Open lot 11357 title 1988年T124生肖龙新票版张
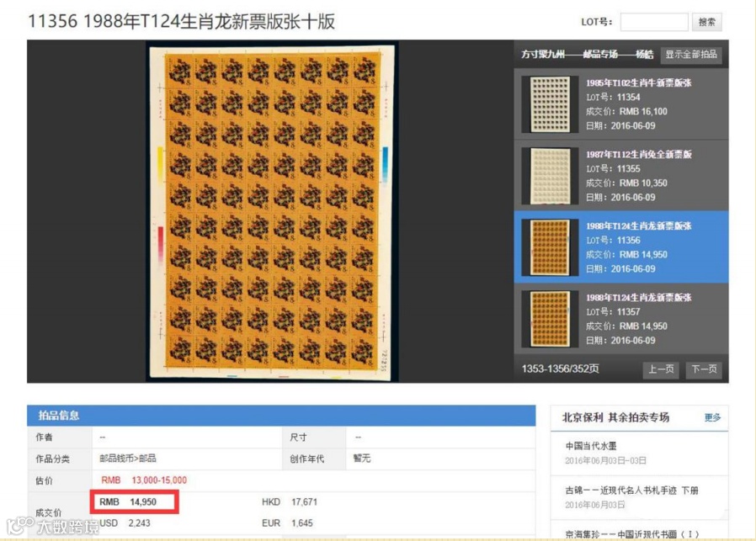756x541 pixels. pyautogui.click(x=638, y=298)
